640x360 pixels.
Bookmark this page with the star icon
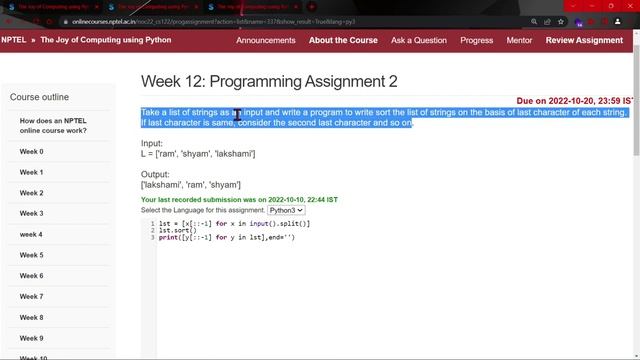coord(561,22)
